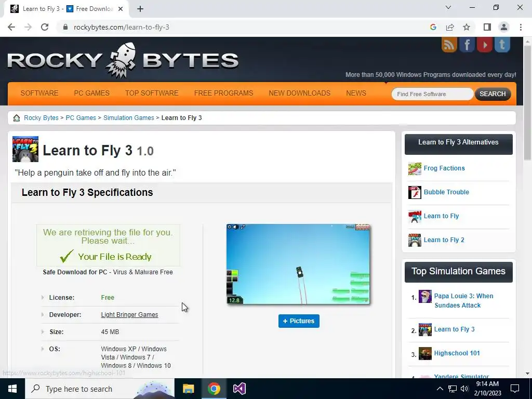Open the SOFTWARE menu
The image size is (532, 399).
click(39, 94)
